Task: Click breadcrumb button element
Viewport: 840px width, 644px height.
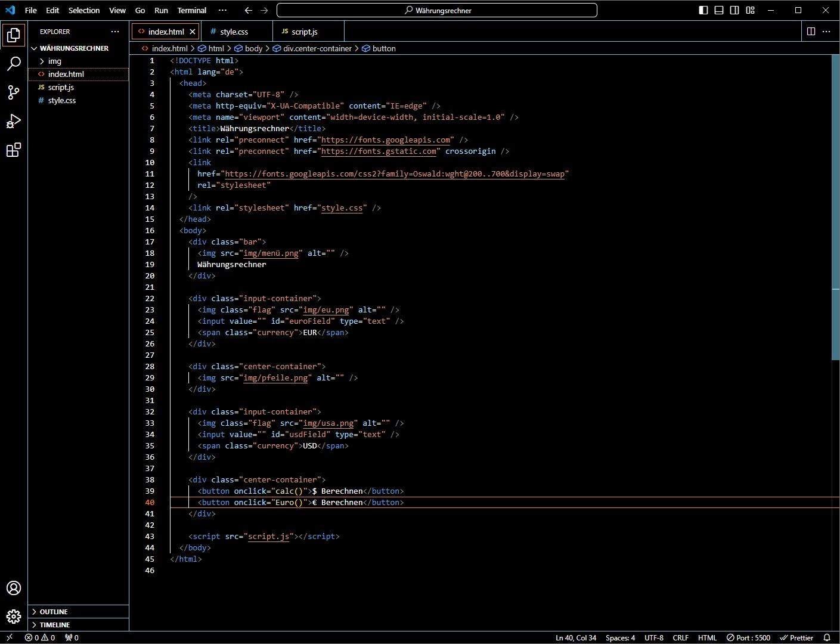Action: [379, 48]
